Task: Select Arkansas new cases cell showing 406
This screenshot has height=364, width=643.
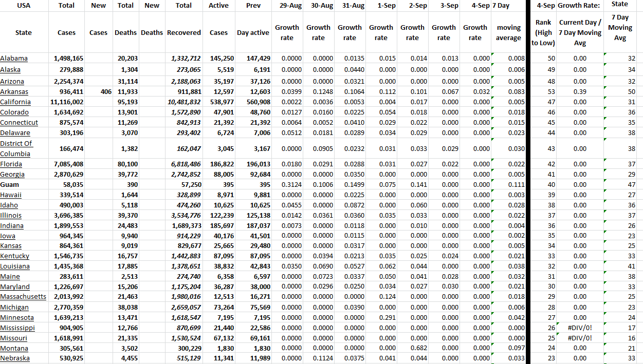Action: (x=98, y=92)
